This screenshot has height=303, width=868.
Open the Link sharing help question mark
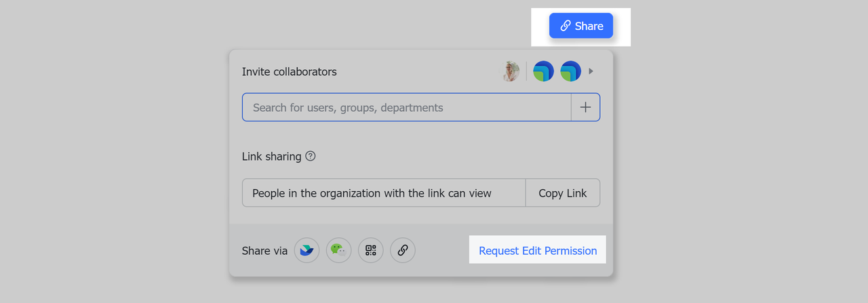(311, 156)
